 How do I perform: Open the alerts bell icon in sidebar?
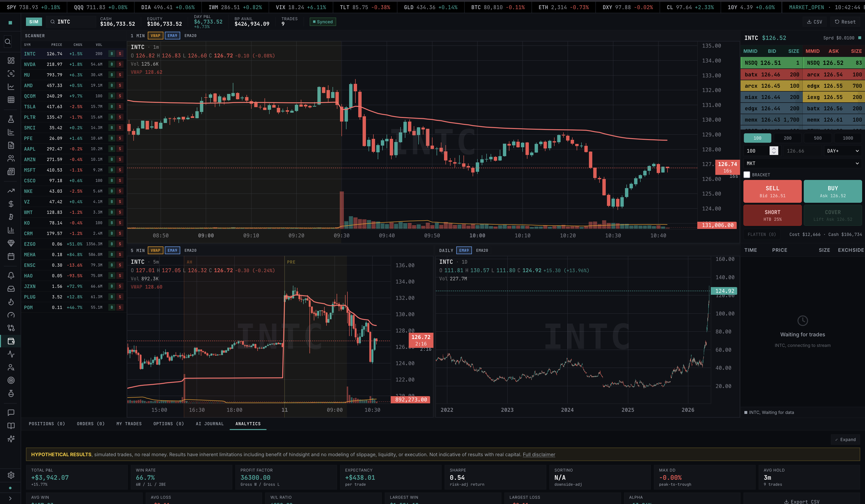pos(11,276)
